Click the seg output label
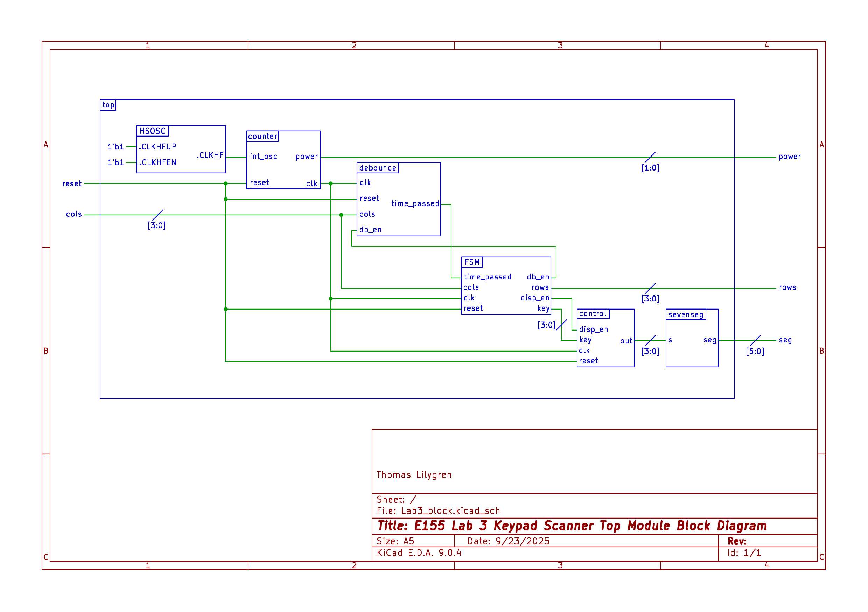The width and height of the screenshot is (868, 612). (785, 340)
